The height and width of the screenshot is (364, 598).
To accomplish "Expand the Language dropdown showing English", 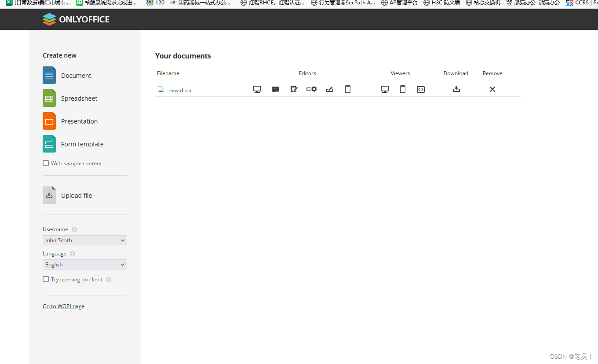I will 85,264.
